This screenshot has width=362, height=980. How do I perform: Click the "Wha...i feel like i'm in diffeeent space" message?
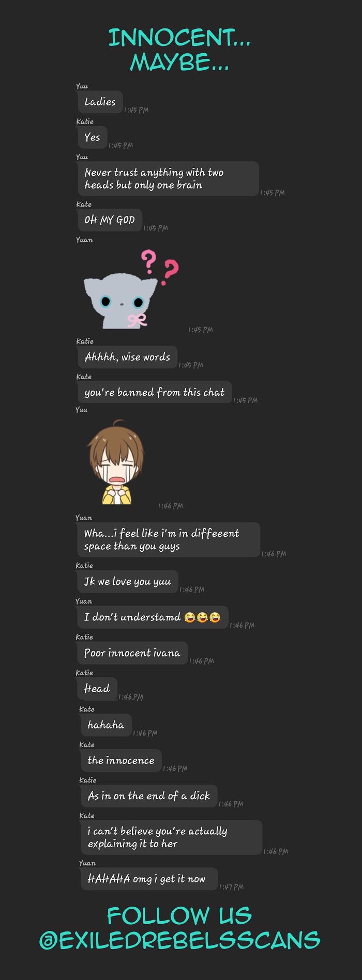(x=168, y=540)
